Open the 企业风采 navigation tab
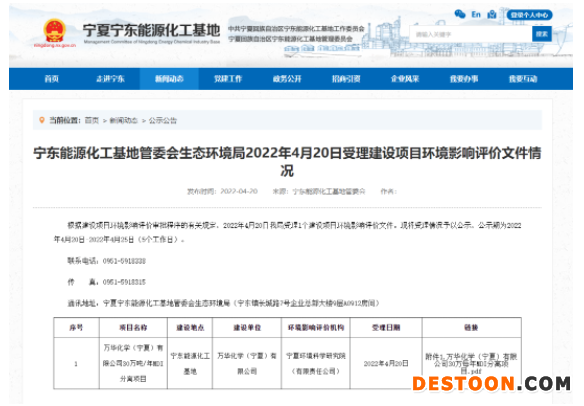Viewport: 584px width, 406px height. [x=405, y=79]
